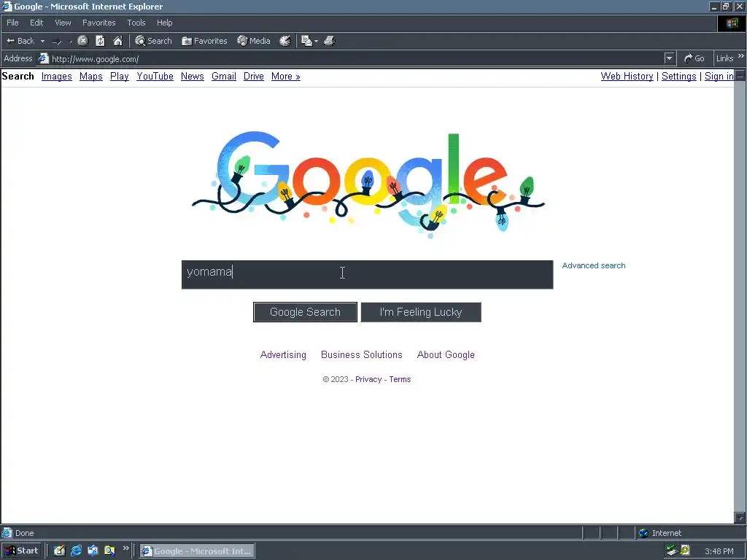Refresh the page with the Refresh icon
This screenshot has height=560, width=747.
pos(100,41)
